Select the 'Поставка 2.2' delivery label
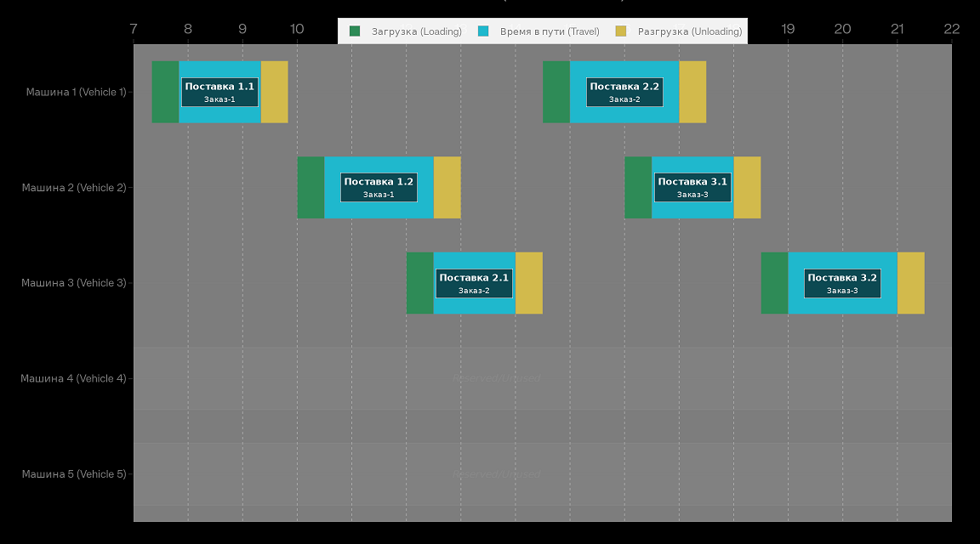The height and width of the screenshot is (544, 980). click(624, 92)
